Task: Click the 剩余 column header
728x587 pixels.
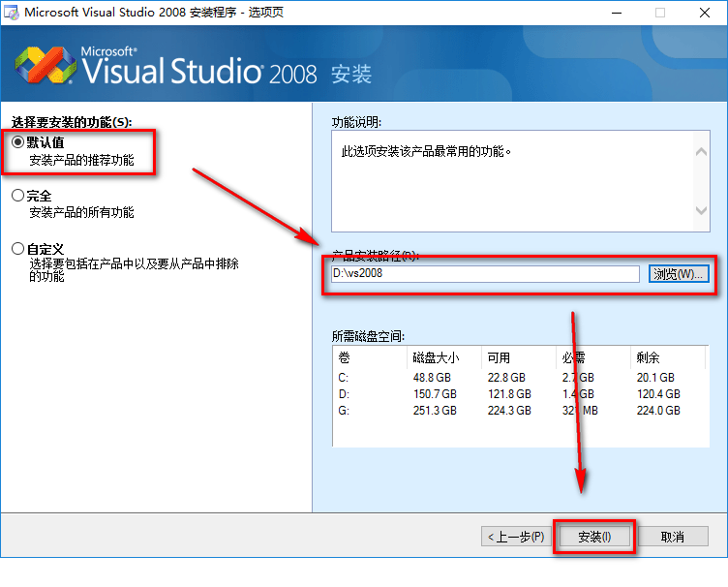Action: tap(668, 357)
